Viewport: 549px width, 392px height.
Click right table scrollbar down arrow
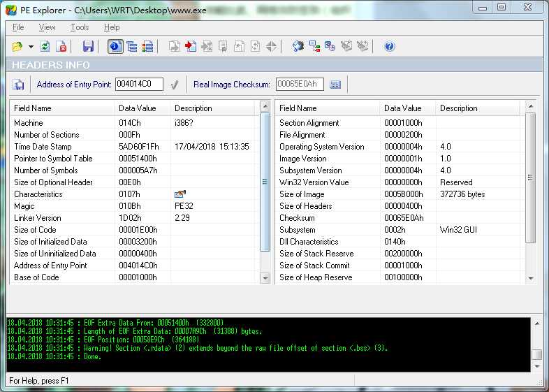pos(531,278)
